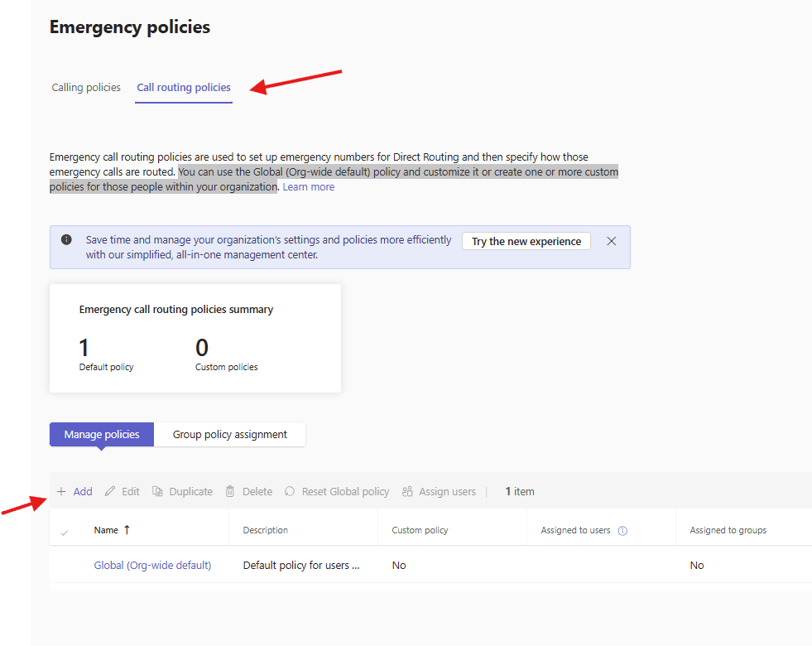Toggle the select-all checkmark in table header
812x646 pixels.
click(65, 532)
